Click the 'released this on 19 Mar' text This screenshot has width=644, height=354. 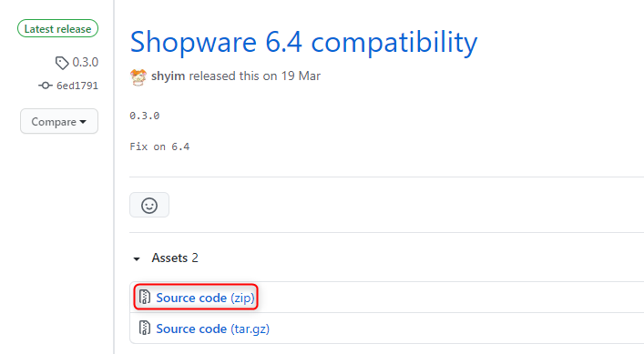coord(255,76)
